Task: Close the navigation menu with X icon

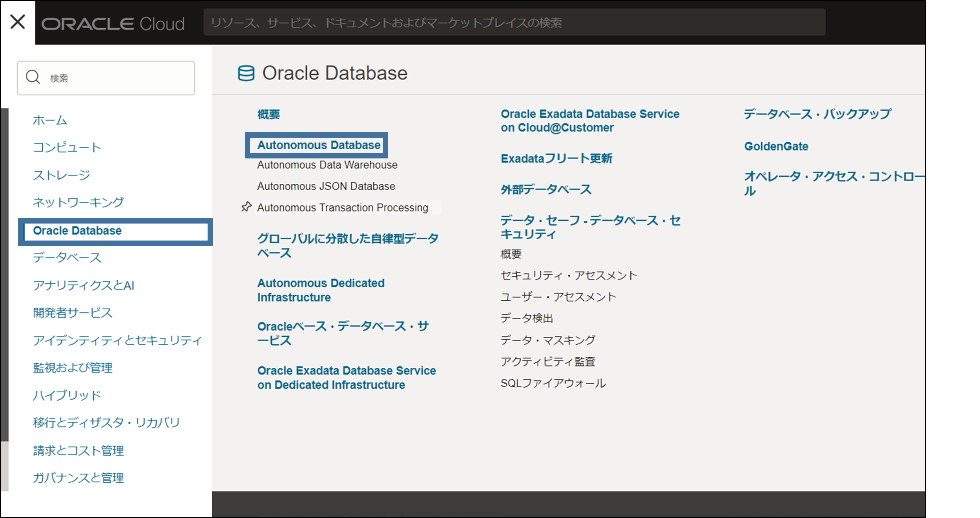Action: [x=18, y=22]
